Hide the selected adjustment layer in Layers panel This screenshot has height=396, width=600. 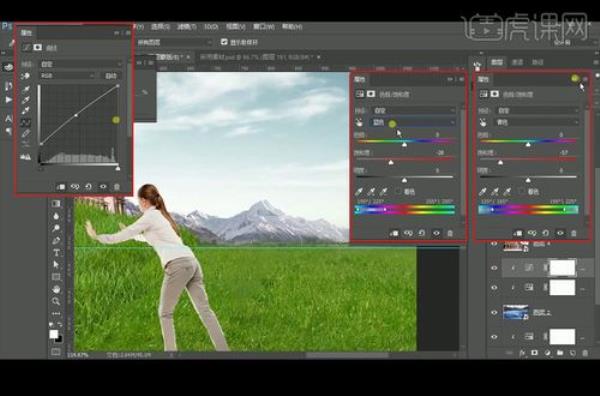pos(494,268)
